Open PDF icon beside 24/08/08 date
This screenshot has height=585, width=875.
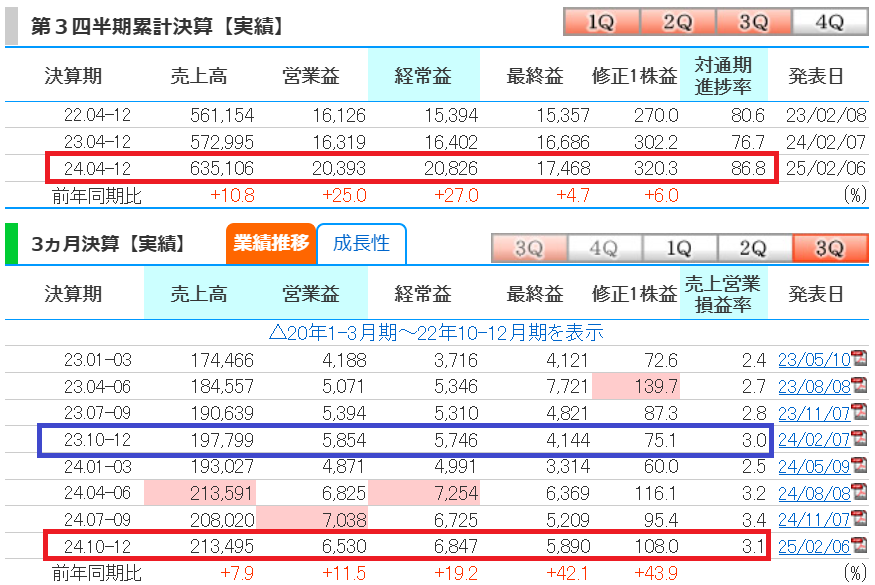pos(859,492)
